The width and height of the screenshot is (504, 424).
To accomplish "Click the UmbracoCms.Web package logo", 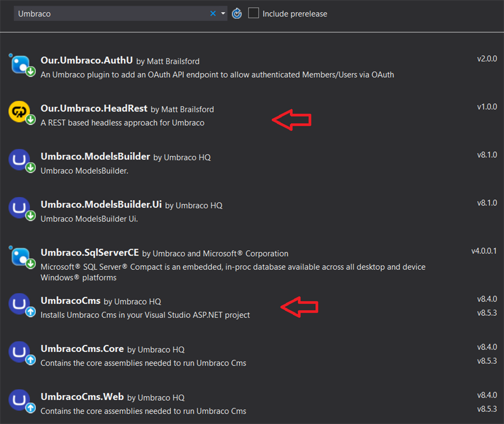I will 19,400.
